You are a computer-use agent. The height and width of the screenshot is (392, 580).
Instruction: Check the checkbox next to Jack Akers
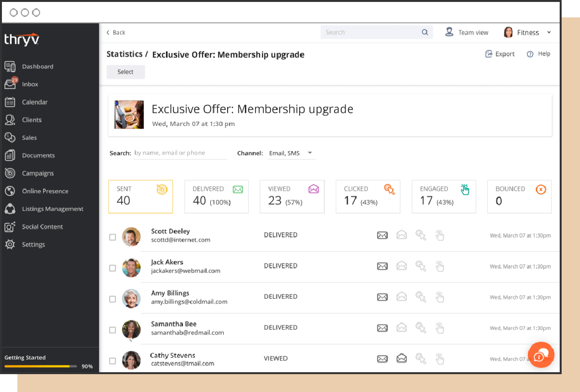[x=112, y=268]
